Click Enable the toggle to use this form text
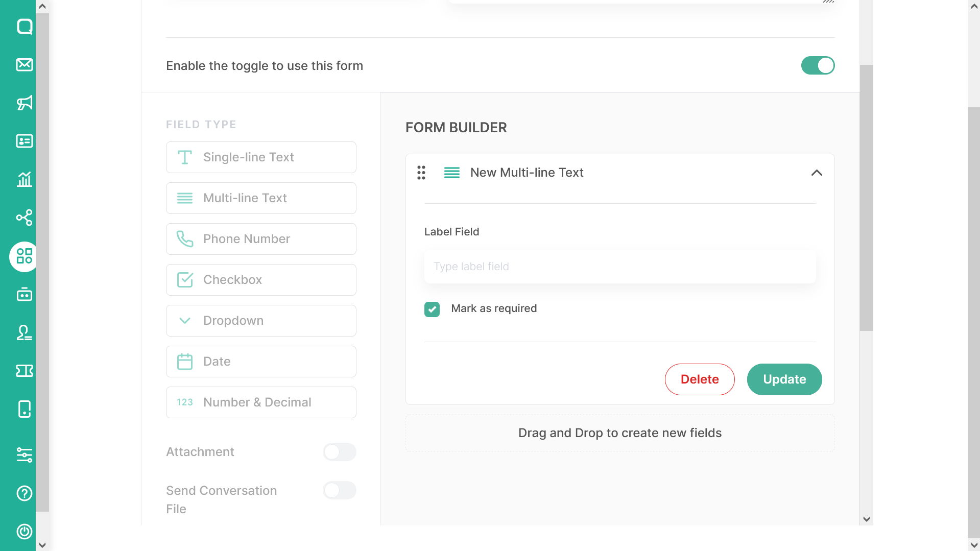The width and height of the screenshot is (980, 551). point(265,66)
